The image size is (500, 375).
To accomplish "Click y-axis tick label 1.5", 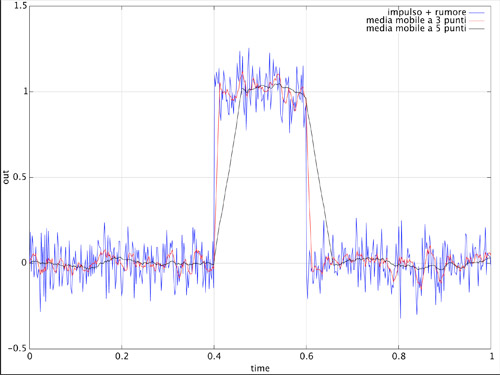I will tap(20, 6).
